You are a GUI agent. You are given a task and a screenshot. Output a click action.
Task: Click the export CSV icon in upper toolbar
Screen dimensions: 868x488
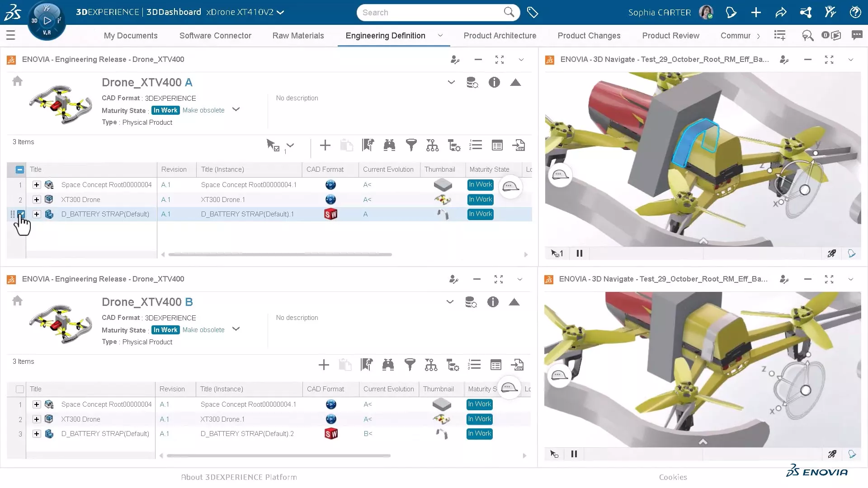518,145
